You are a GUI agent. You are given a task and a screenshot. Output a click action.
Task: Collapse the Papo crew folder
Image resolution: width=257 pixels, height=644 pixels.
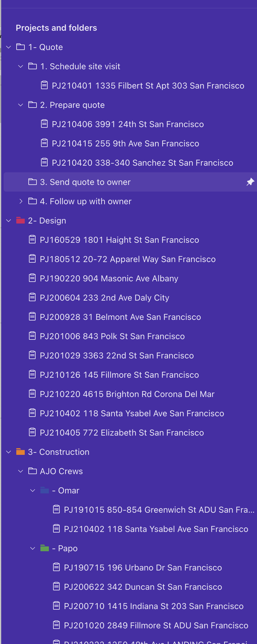[x=33, y=548]
